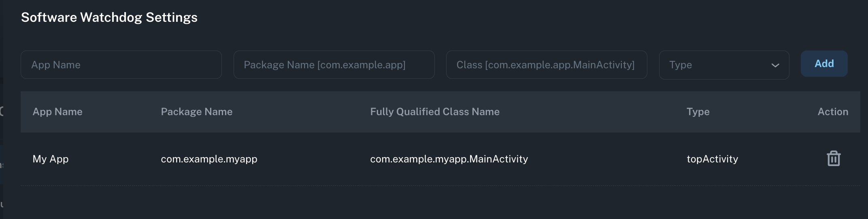868x219 pixels.
Task: Click the Add button
Action: [824, 64]
